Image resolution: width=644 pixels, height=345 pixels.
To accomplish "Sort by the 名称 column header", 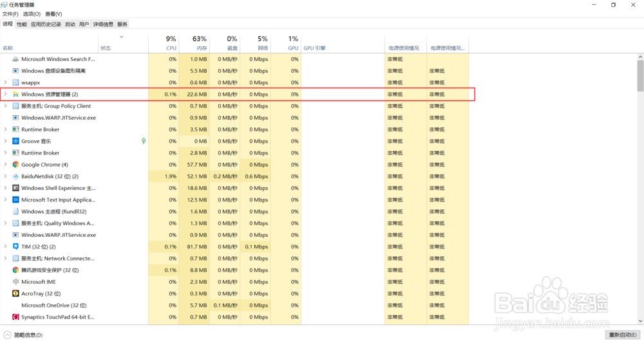I will click(50, 42).
